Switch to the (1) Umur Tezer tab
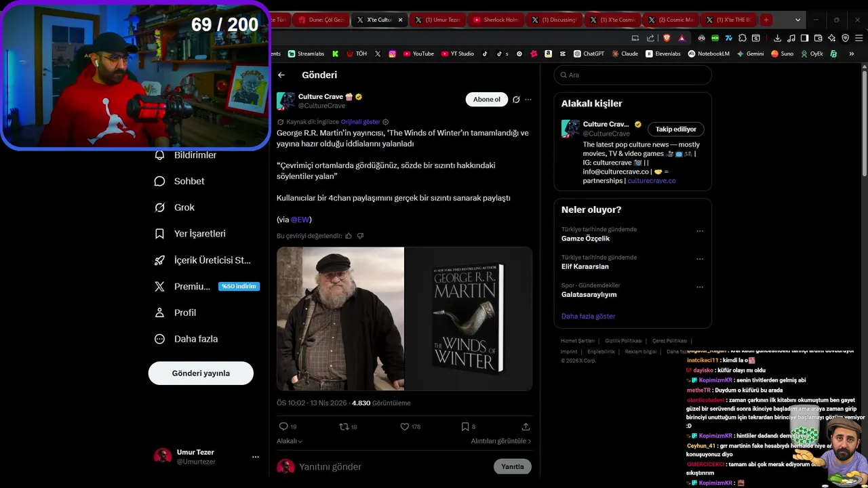Viewport: 868px width, 488px height. [438, 20]
